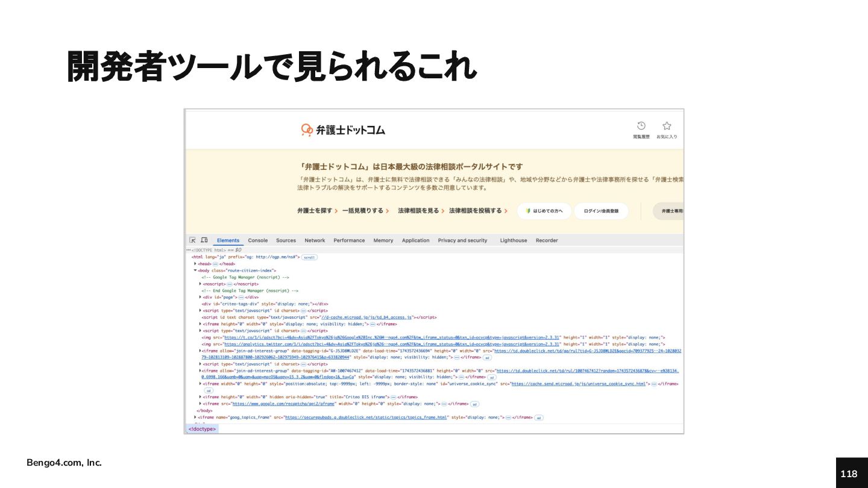This screenshot has width=868, height=488.
Task: Open the Memory tab
Action: point(383,240)
